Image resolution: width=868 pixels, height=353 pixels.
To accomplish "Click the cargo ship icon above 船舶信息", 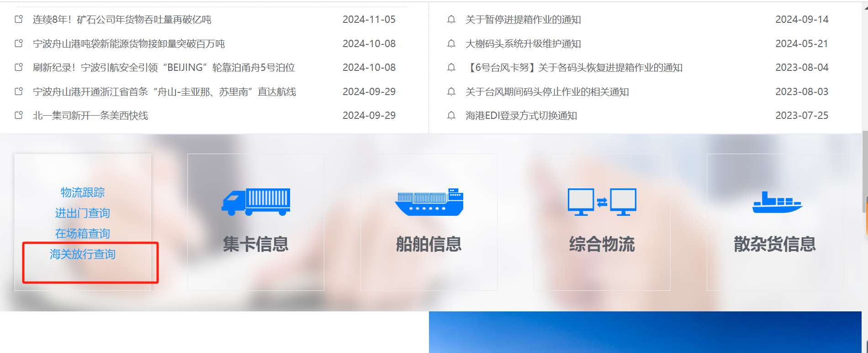I will pos(429,202).
